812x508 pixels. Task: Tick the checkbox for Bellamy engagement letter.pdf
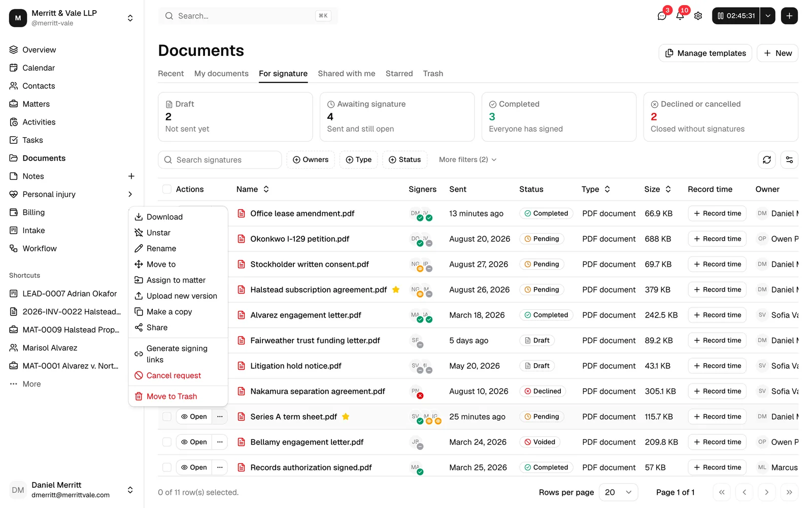[x=166, y=442]
